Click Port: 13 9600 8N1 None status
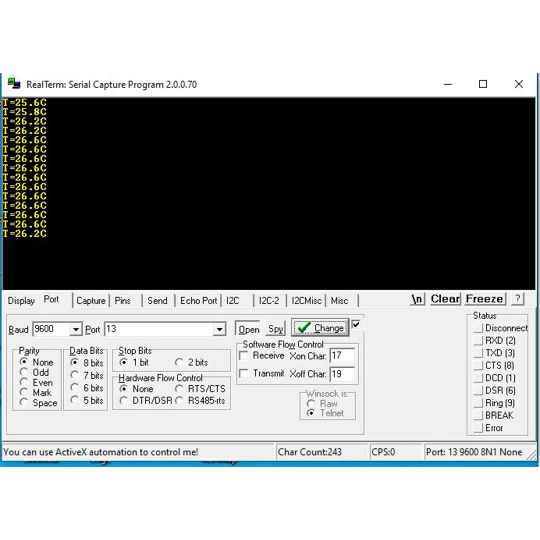The height and width of the screenshot is (540, 540). point(474,452)
